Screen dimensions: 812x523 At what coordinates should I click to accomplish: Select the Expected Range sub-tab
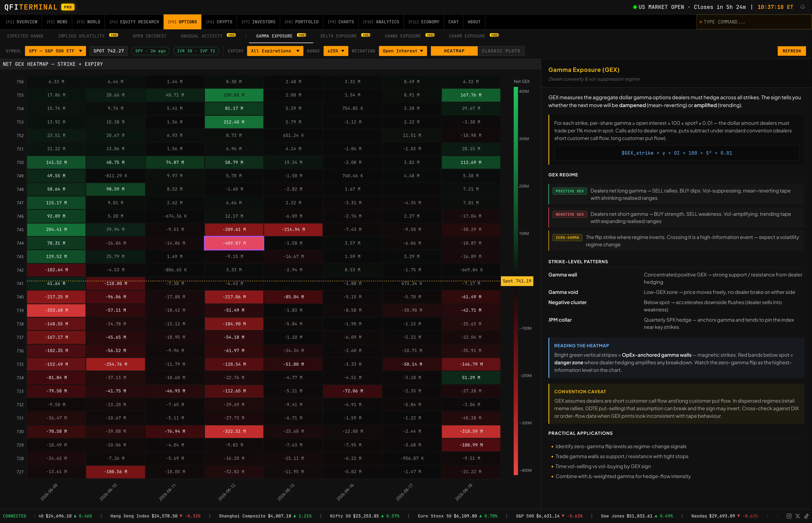pos(25,36)
